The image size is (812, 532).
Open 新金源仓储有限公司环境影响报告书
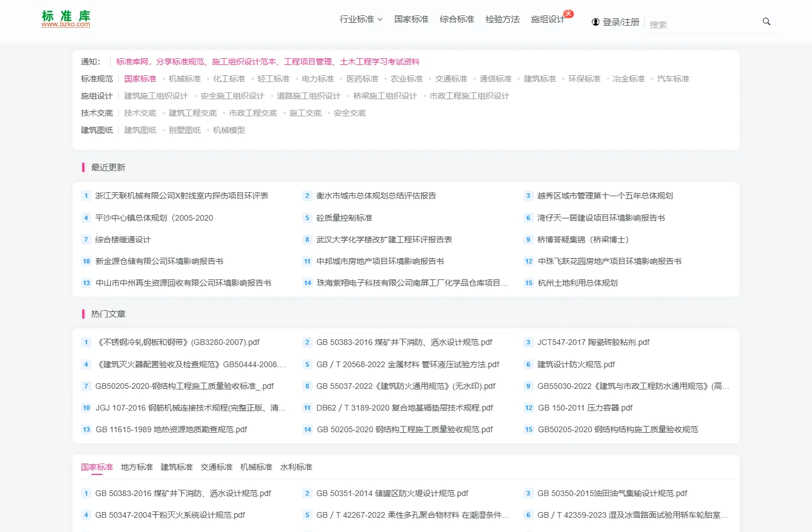(x=159, y=261)
